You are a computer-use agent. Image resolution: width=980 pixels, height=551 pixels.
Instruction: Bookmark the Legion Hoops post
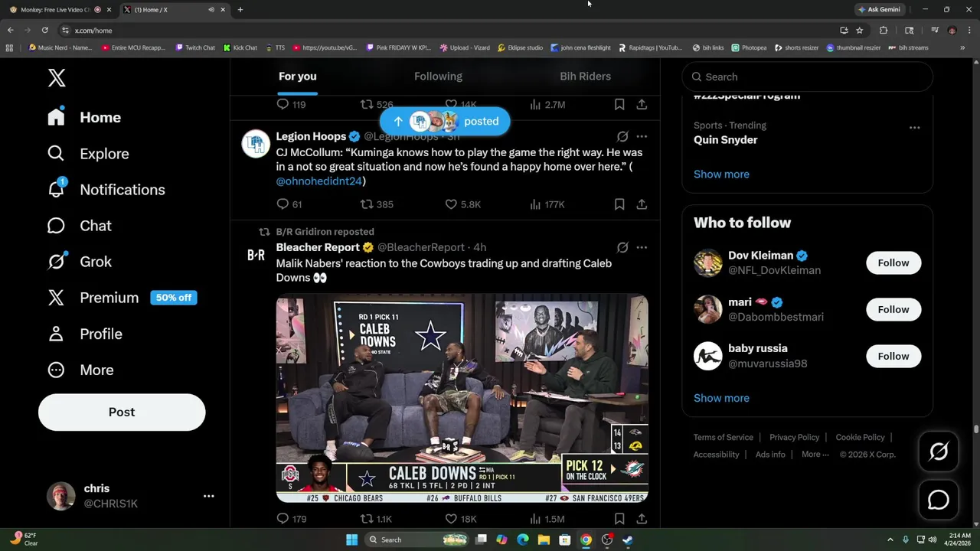tap(619, 204)
